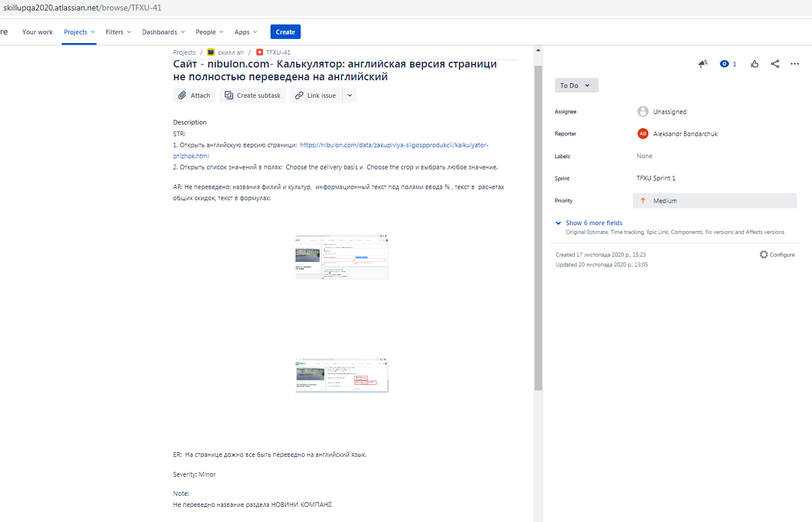Image resolution: width=812 pixels, height=522 pixels.
Task: Click the blue Create button
Action: pos(286,32)
